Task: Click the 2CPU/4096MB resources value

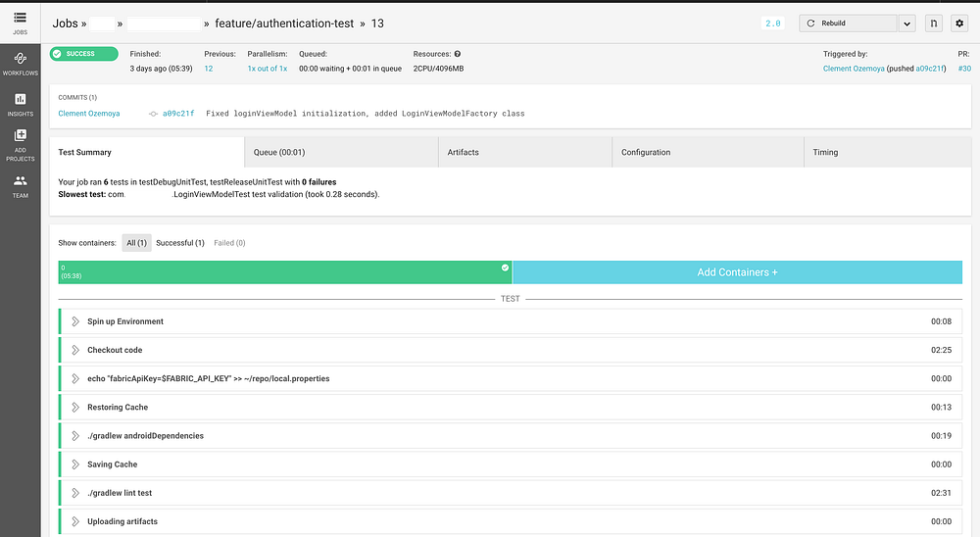Action: [x=438, y=69]
